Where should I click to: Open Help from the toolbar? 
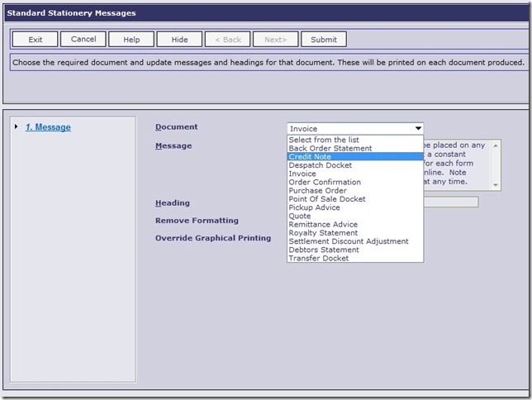(x=131, y=40)
